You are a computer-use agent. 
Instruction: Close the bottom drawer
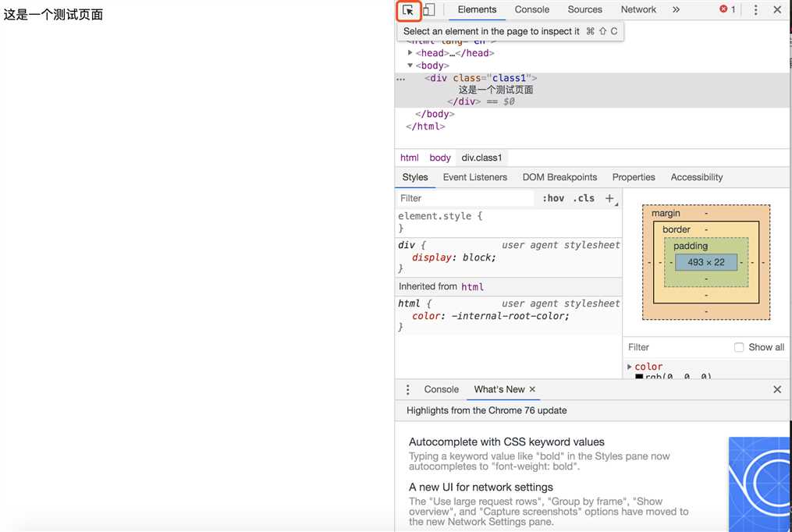pyautogui.click(x=777, y=389)
